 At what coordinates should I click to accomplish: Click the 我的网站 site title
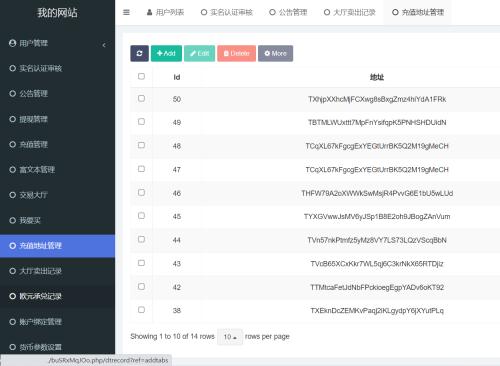click(57, 13)
